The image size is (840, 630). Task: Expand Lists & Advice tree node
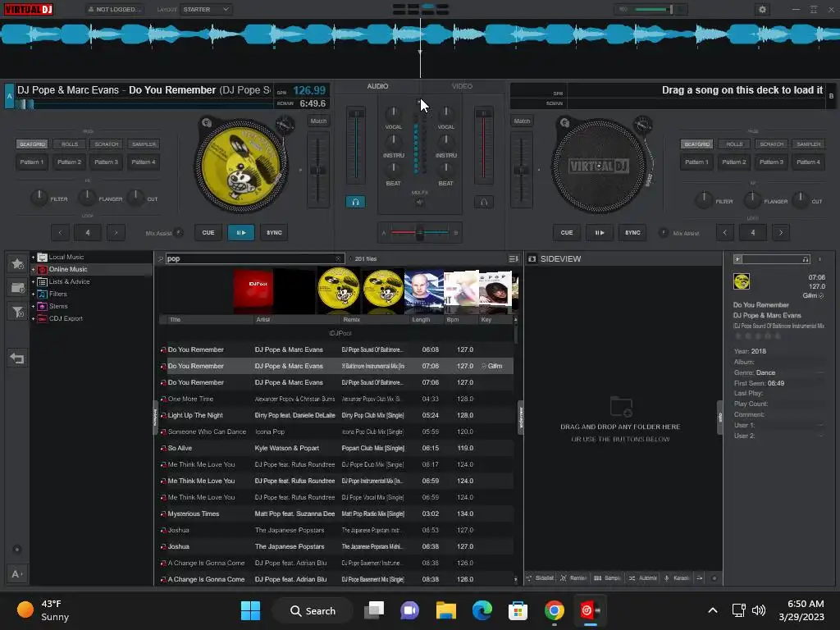click(x=33, y=282)
